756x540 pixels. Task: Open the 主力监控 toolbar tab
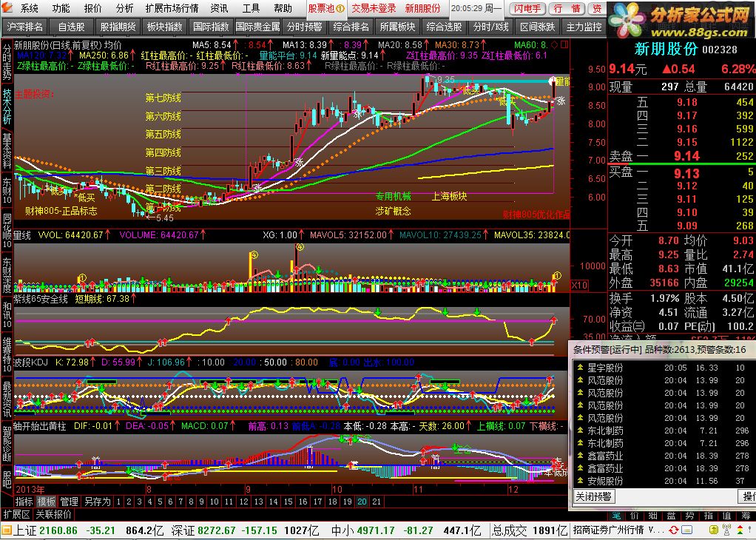click(x=584, y=27)
